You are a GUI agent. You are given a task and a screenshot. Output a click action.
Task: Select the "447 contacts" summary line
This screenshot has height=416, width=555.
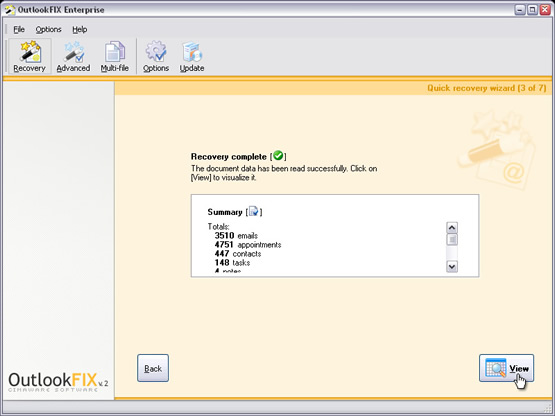coord(238,253)
